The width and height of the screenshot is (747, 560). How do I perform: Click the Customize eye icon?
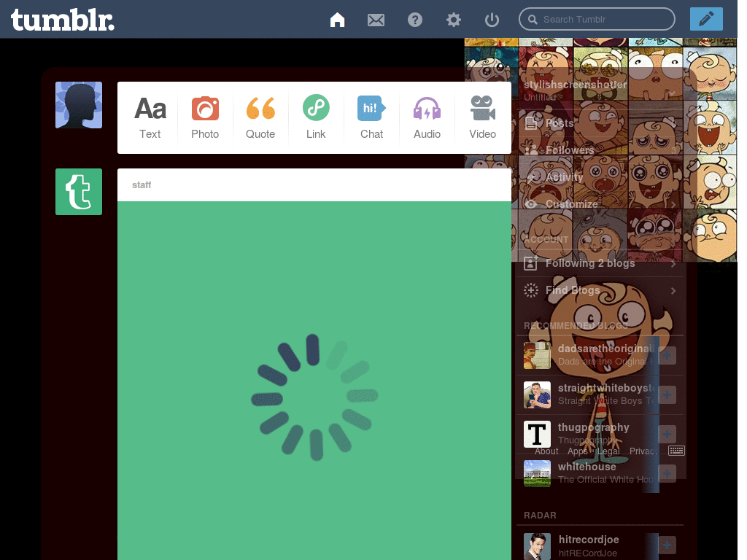(x=531, y=204)
